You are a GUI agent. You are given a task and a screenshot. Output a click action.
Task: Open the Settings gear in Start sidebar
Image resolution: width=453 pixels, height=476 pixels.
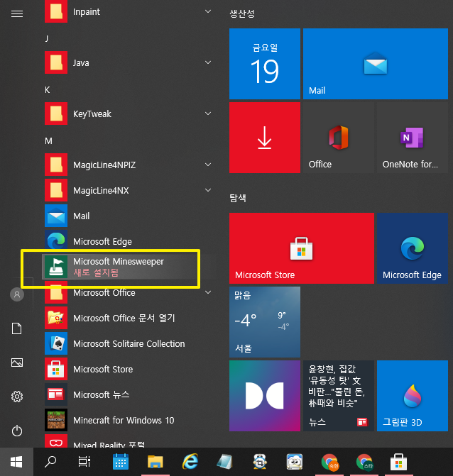(x=17, y=397)
